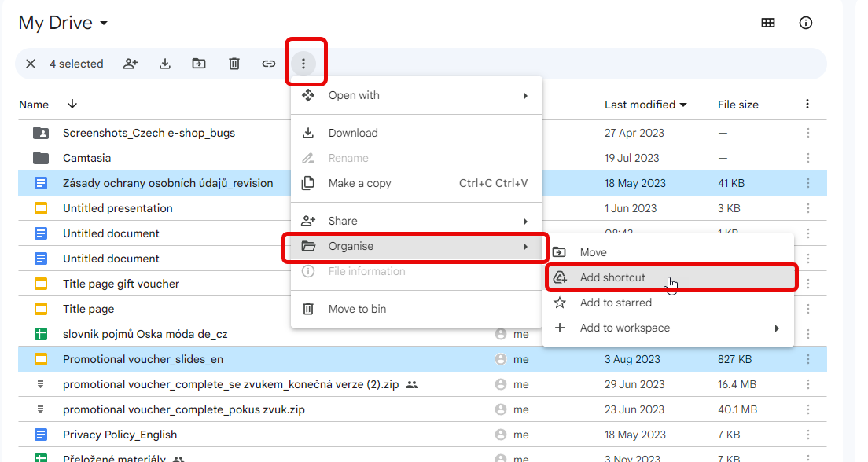Expand the My Drive dropdown
This screenshot has height=462, width=868.
coord(103,24)
